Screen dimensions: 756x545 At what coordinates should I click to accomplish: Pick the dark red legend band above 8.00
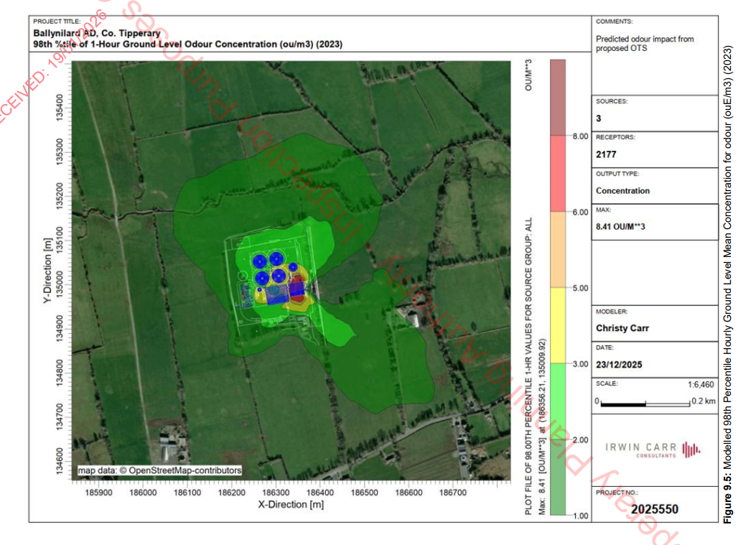(x=557, y=97)
